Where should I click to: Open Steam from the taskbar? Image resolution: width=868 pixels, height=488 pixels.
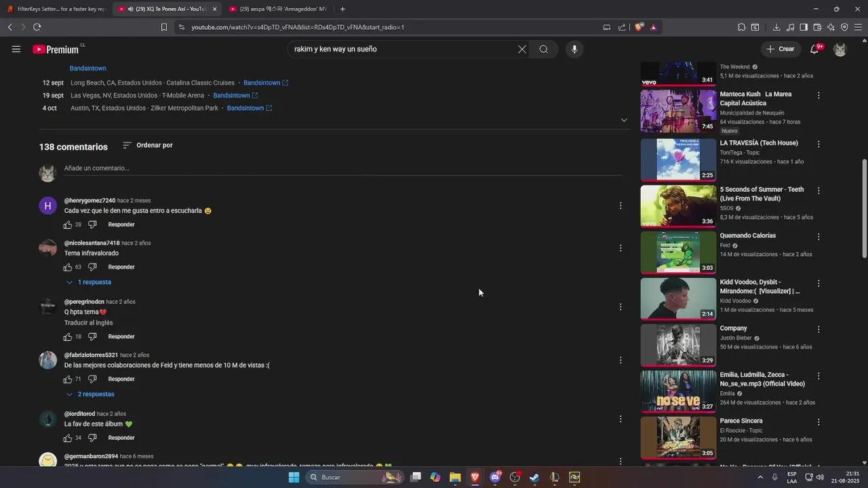[x=534, y=477]
